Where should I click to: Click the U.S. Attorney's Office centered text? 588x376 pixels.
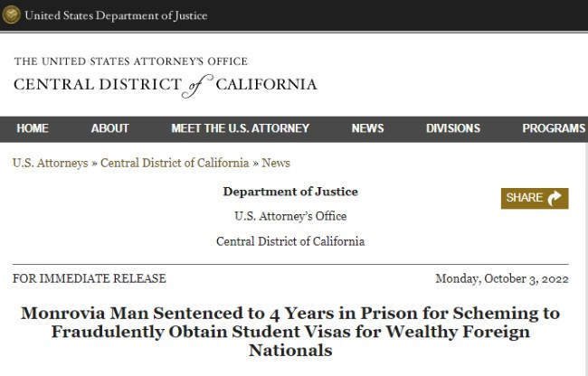[290, 216]
